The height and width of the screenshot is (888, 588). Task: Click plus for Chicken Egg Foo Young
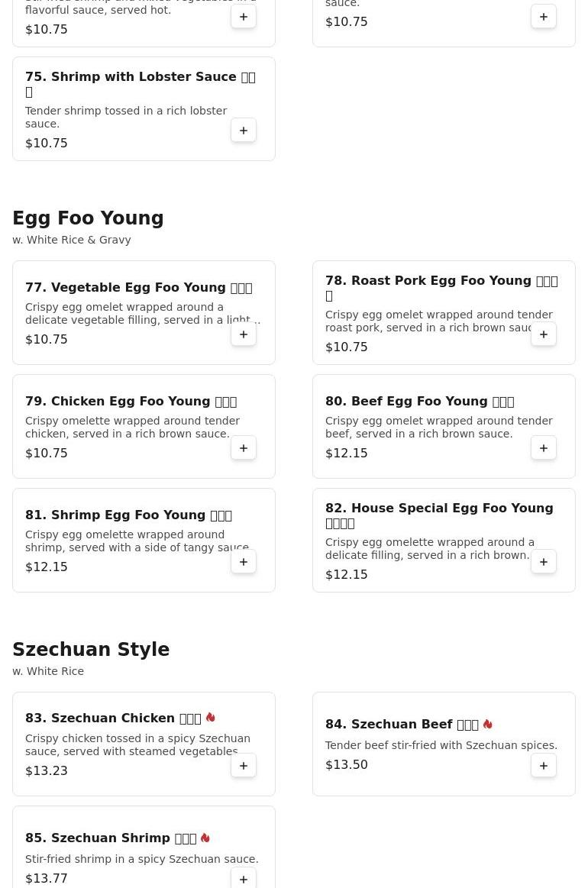(x=244, y=448)
